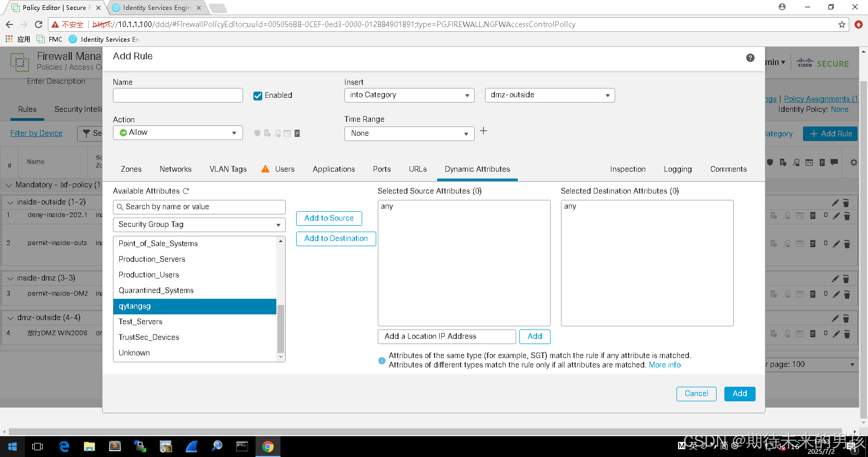Click the shield intrusion policy icon beside Action

pos(257,133)
